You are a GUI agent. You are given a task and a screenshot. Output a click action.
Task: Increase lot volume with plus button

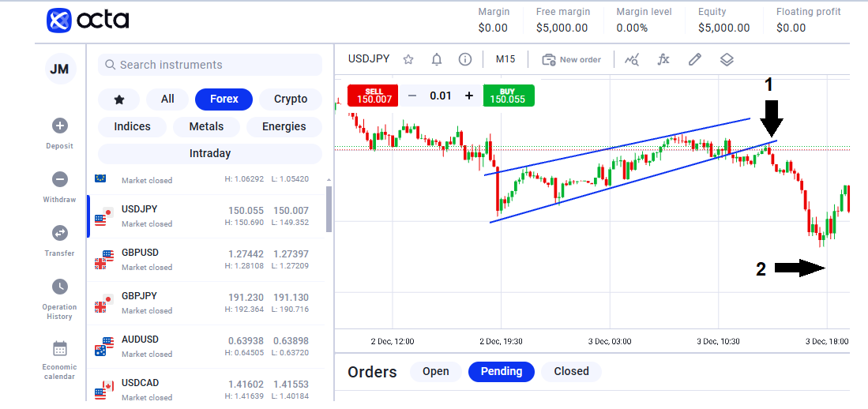click(469, 96)
